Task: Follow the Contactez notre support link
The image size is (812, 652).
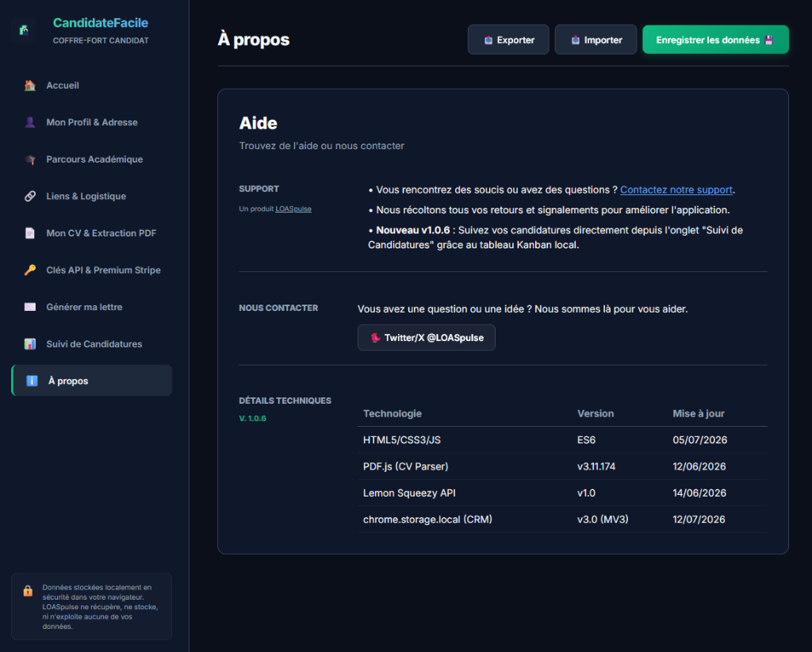Action: coord(676,190)
